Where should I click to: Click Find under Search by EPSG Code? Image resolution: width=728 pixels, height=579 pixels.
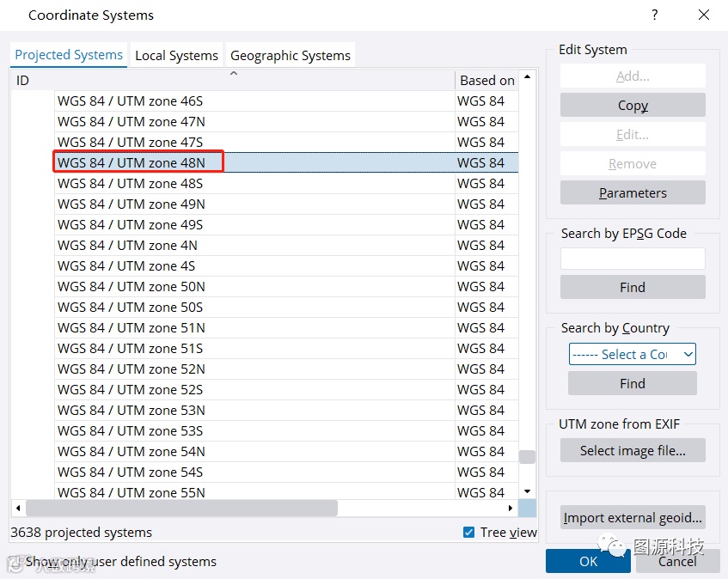point(633,287)
